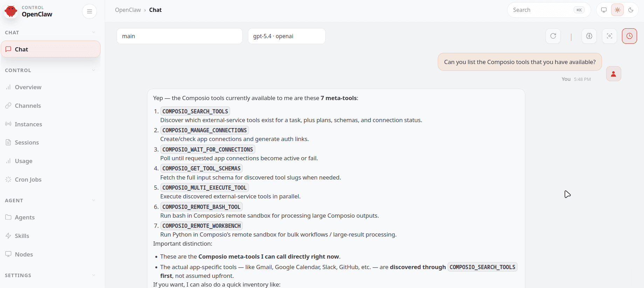Switch to system theme monitor icon
The image size is (644, 288).
pos(604,10)
